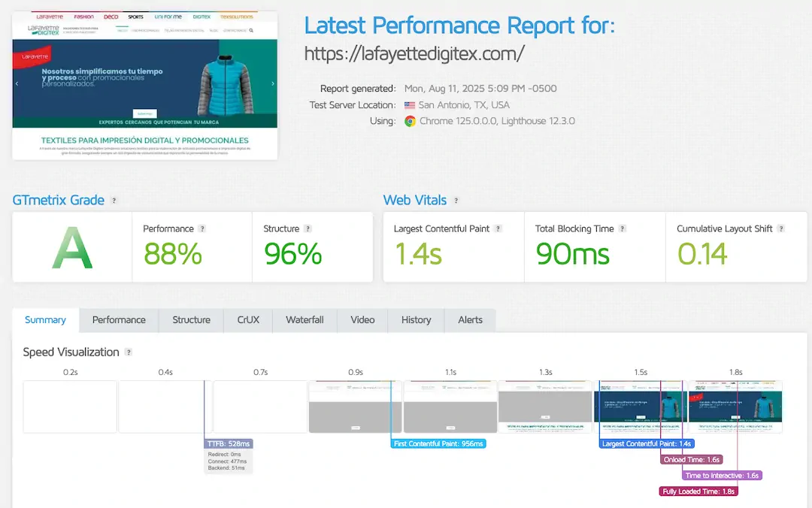Open the CrUX tab
The width and height of the screenshot is (812, 508).
click(x=248, y=320)
